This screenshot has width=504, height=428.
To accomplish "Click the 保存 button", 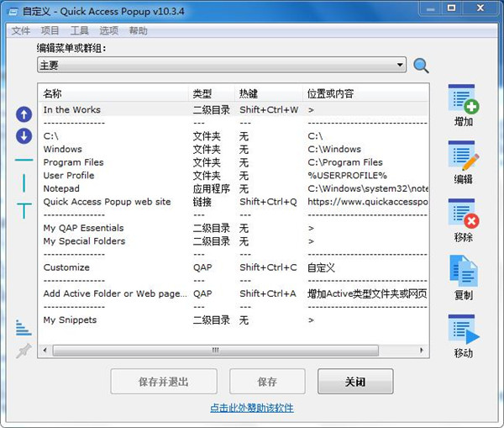I will coord(267,382).
